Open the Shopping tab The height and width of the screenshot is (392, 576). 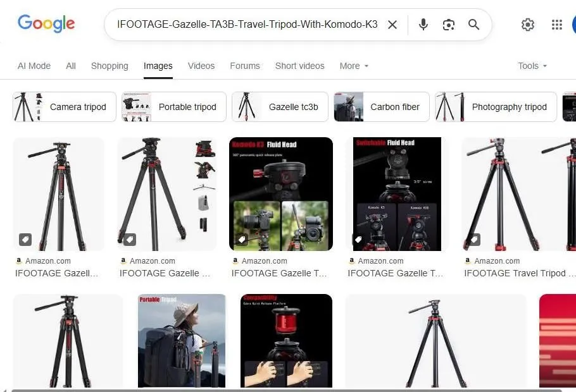(109, 66)
